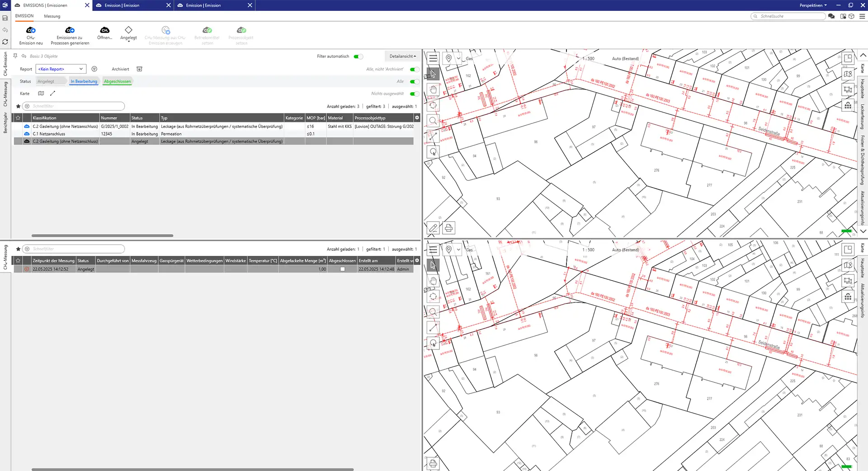
Task: Select the pan hand tool in upper map
Action: tap(433, 89)
